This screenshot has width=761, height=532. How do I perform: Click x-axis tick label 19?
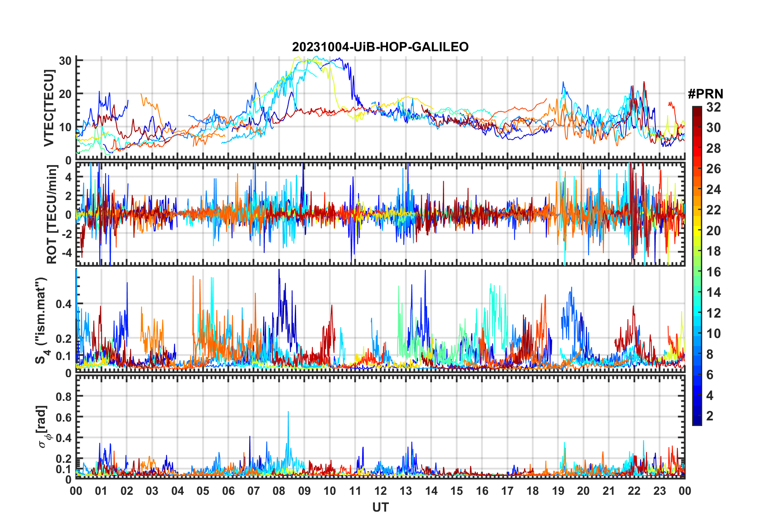pos(558,491)
